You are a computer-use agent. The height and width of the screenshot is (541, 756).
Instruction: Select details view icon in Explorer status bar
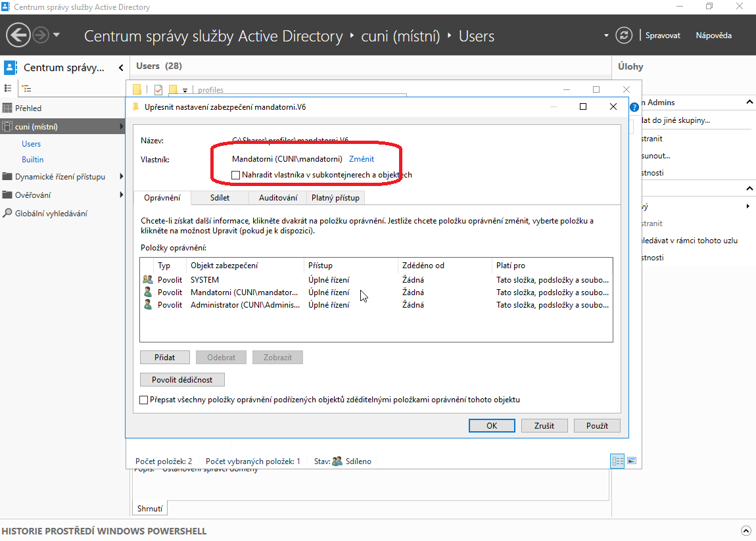pos(617,461)
